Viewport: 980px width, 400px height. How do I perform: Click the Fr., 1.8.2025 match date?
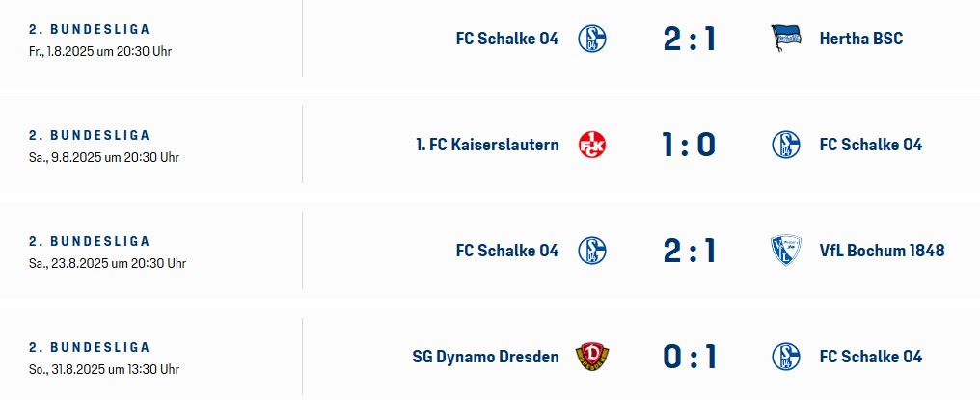click(100, 51)
